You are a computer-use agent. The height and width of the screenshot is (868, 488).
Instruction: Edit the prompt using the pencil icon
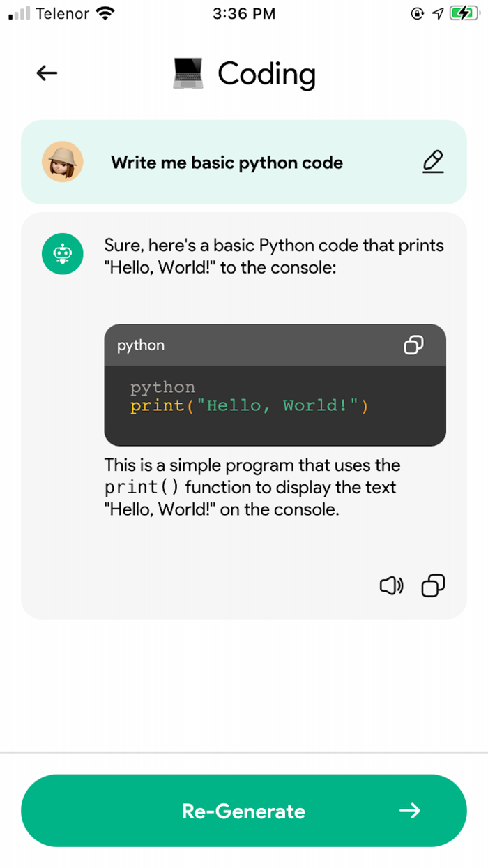click(x=433, y=162)
